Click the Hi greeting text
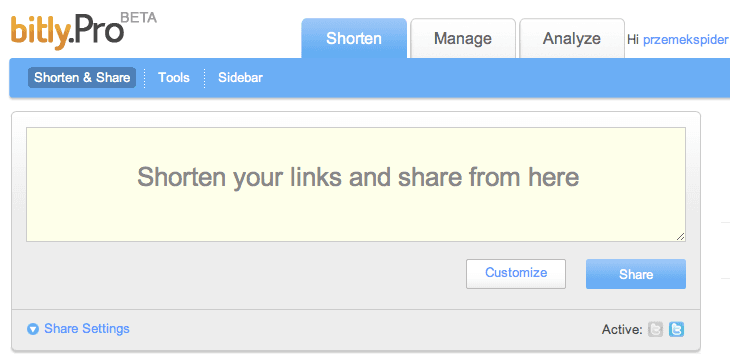 633,40
